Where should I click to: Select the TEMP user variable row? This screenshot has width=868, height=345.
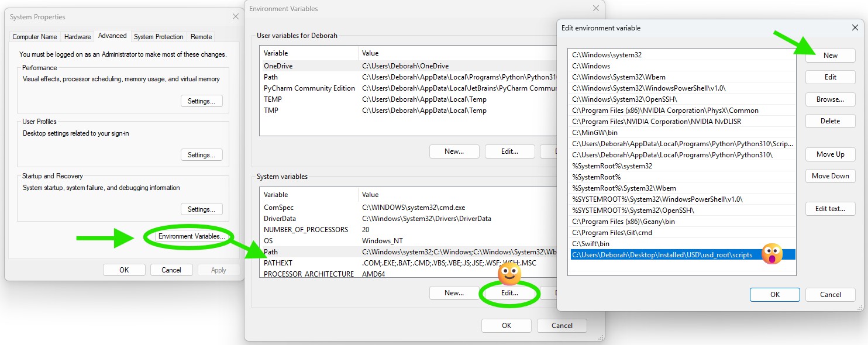pyautogui.click(x=273, y=99)
